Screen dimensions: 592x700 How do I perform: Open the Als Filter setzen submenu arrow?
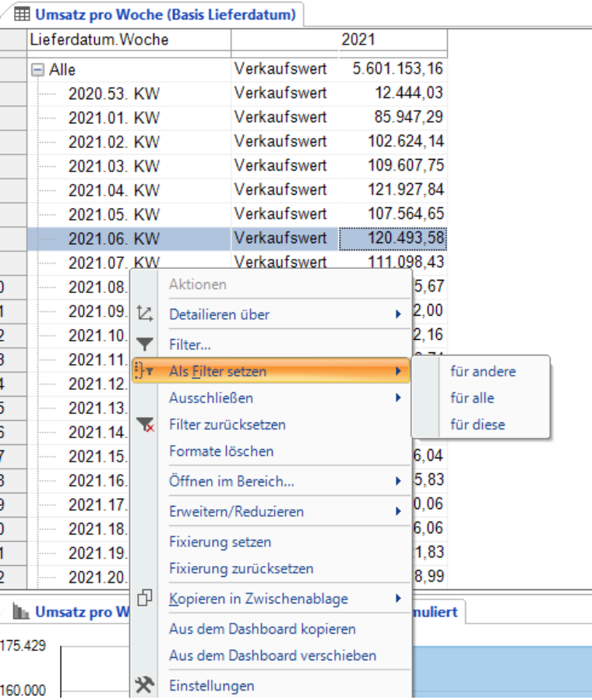coord(398,371)
